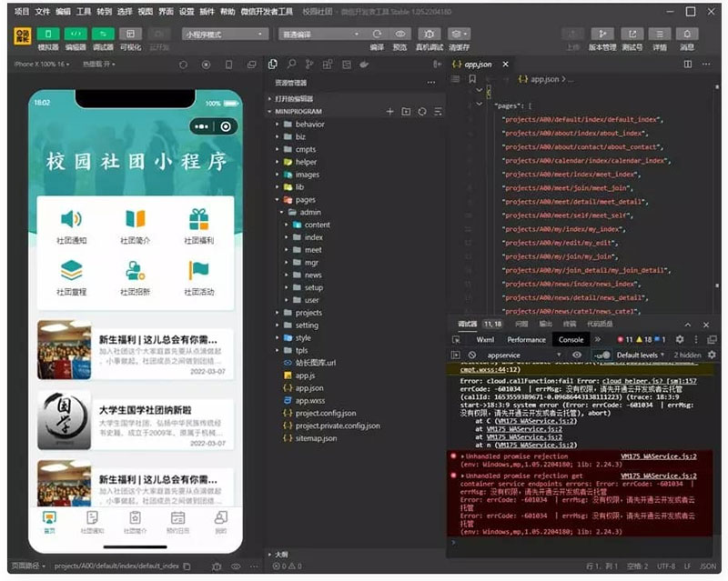The image size is (728, 581).
Task: Clear the console with the ban icon
Action: (x=472, y=355)
